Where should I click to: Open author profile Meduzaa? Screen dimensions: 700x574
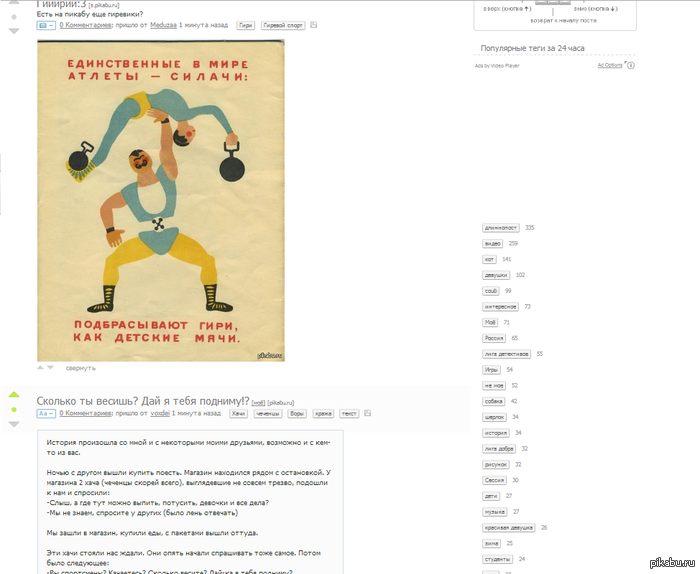pos(163,25)
